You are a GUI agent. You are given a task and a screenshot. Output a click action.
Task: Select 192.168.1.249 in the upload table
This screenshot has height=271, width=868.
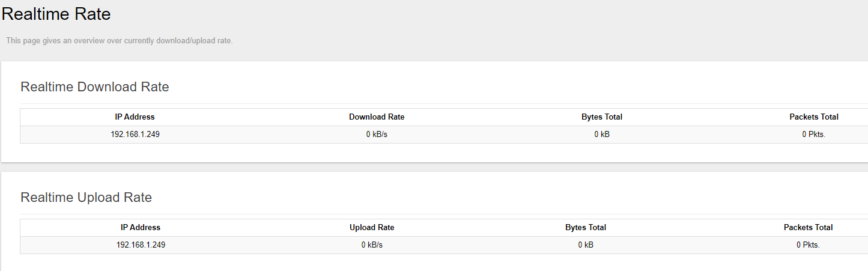click(141, 245)
